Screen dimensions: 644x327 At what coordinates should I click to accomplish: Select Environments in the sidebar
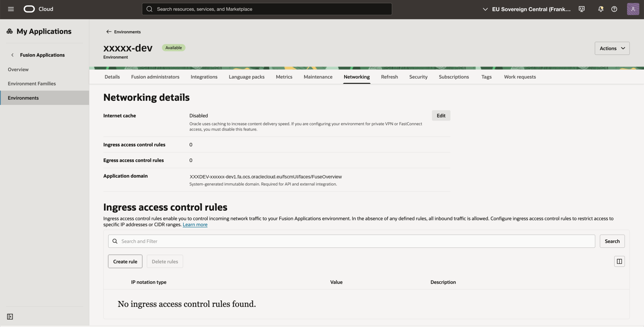[x=44, y=98]
